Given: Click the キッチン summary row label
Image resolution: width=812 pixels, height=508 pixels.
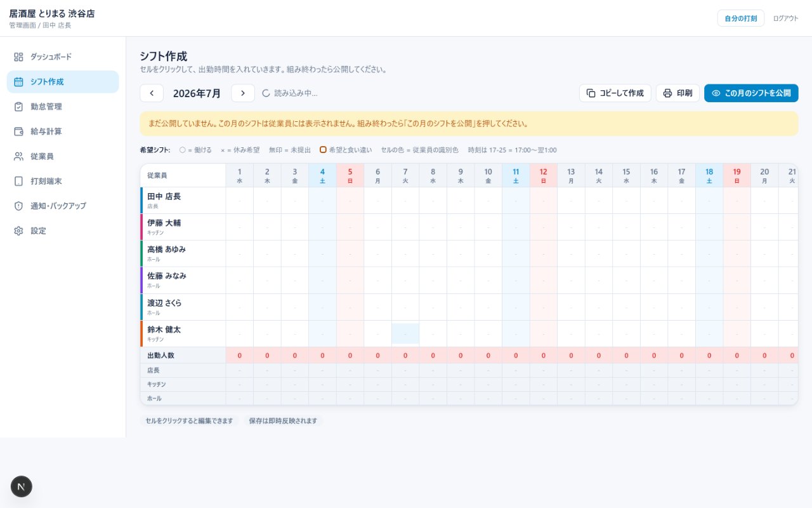Looking at the screenshot, I should 157,384.
